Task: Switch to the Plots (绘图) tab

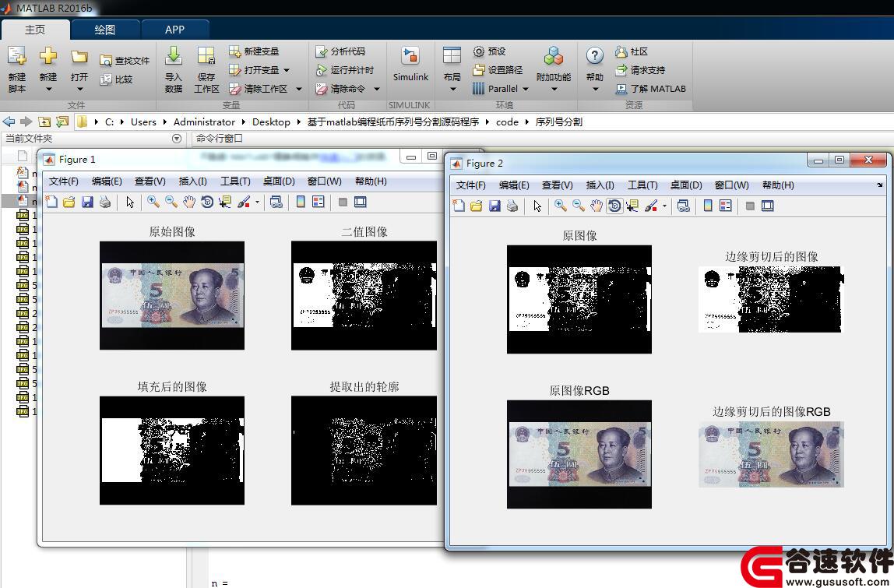Action: 105,30
